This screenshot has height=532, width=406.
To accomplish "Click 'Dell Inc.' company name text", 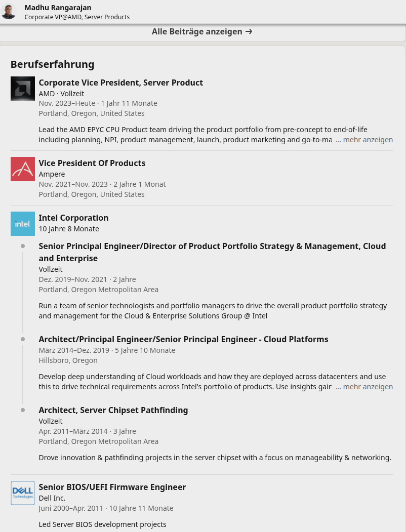I will [x=52, y=498].
